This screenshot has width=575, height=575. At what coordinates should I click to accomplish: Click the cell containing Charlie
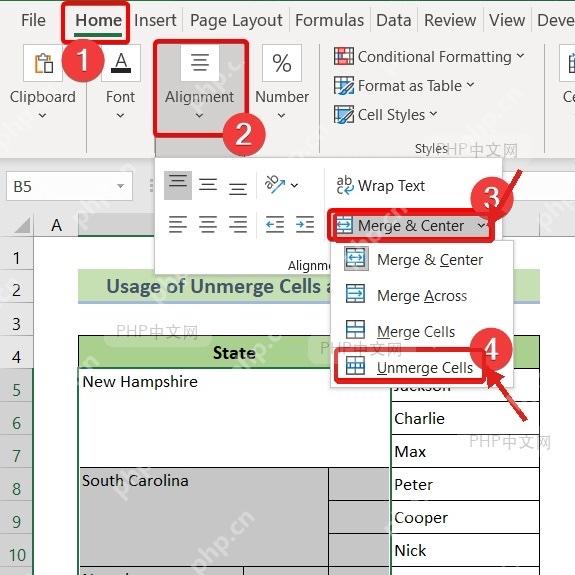465,418
